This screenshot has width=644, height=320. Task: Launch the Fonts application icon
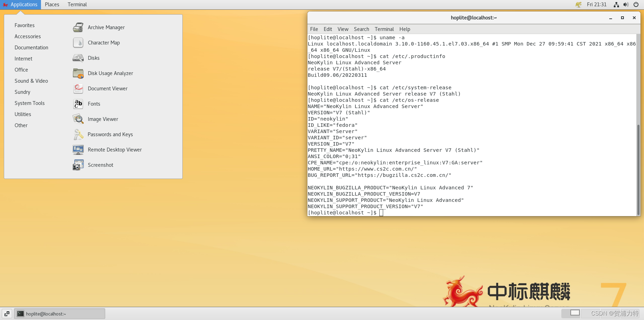coord(78,104)
